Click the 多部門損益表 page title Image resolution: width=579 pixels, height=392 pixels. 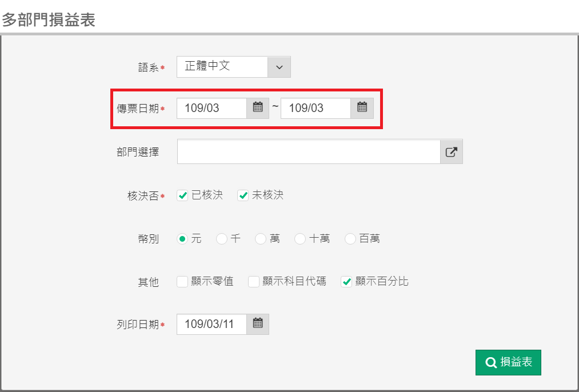tap(49, 19)
